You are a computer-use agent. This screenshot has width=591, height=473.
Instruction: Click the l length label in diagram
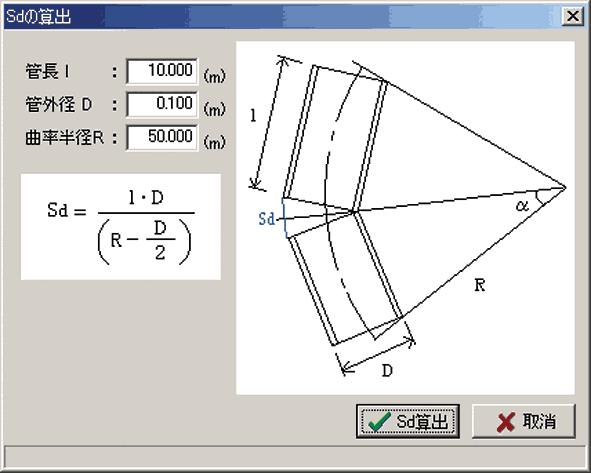253,115
